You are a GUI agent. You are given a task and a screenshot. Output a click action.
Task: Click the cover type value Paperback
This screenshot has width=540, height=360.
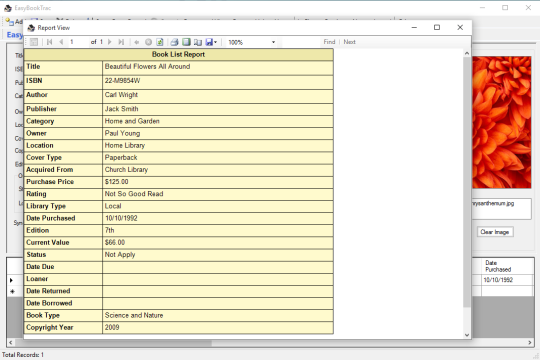pyautogui.click(x=121, y=157)
